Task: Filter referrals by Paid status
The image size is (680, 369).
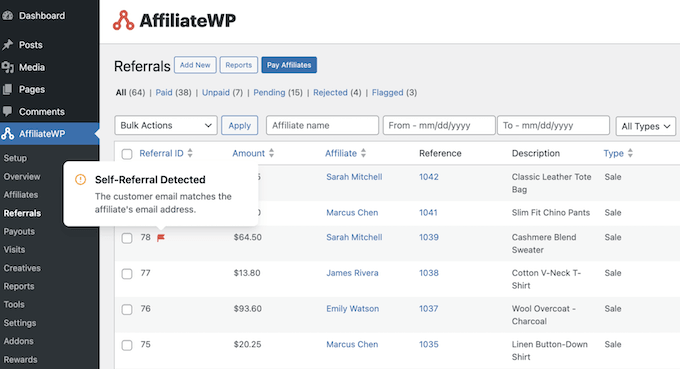Action: 164,92
